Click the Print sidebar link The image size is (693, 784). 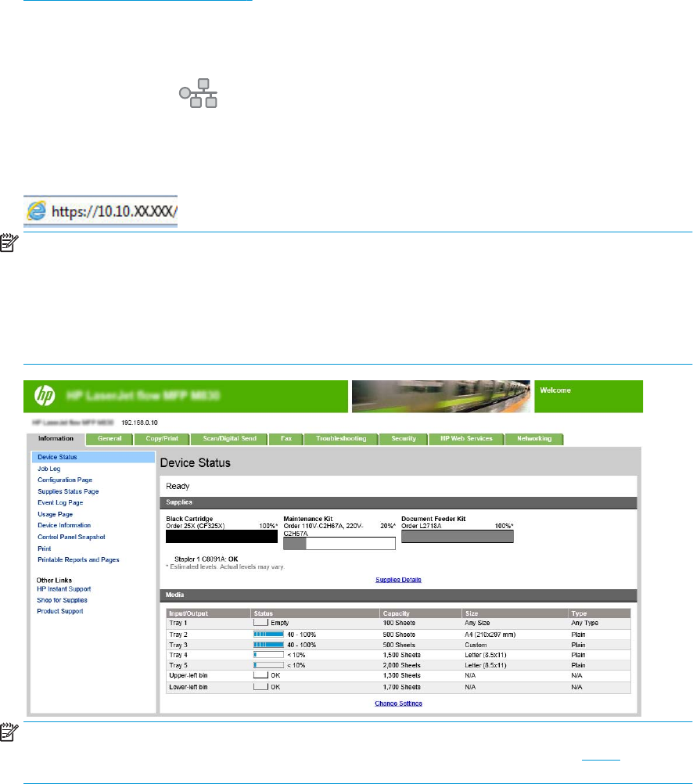[44, 548]
